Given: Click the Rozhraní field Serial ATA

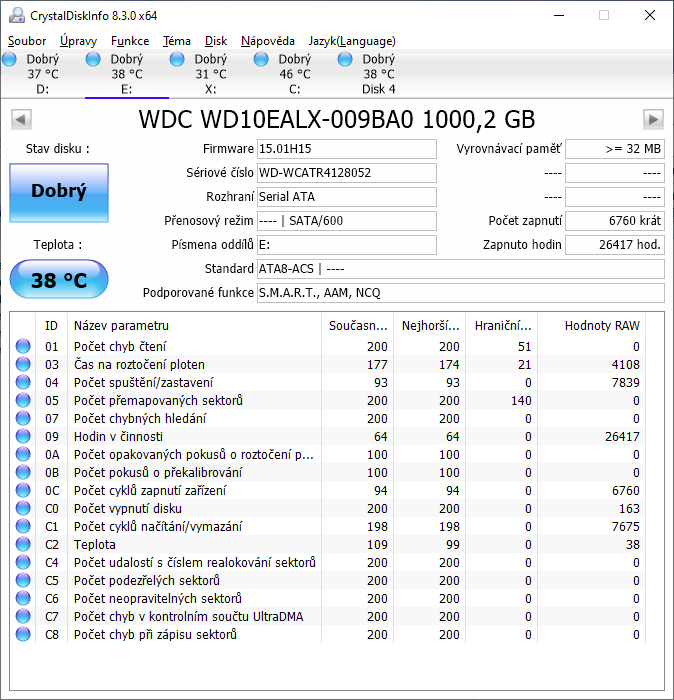Looking at the screenshot, I should pyautogui.click(x=347, y=197).
